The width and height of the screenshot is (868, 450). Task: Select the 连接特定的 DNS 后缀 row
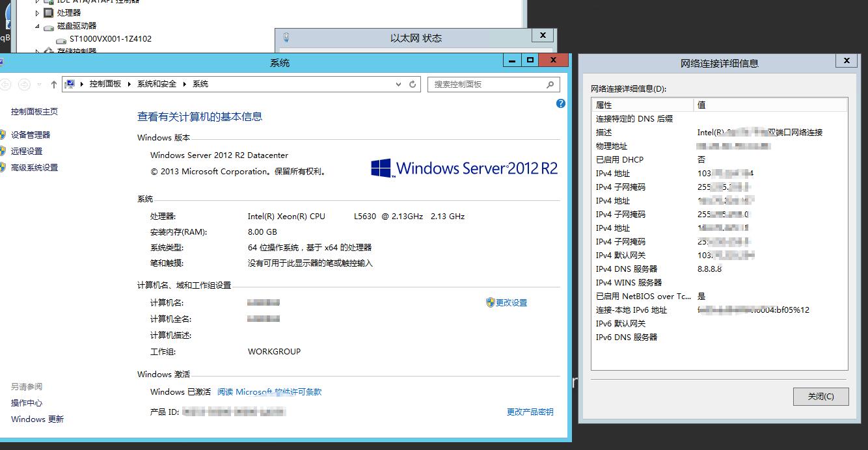(720, 118)
